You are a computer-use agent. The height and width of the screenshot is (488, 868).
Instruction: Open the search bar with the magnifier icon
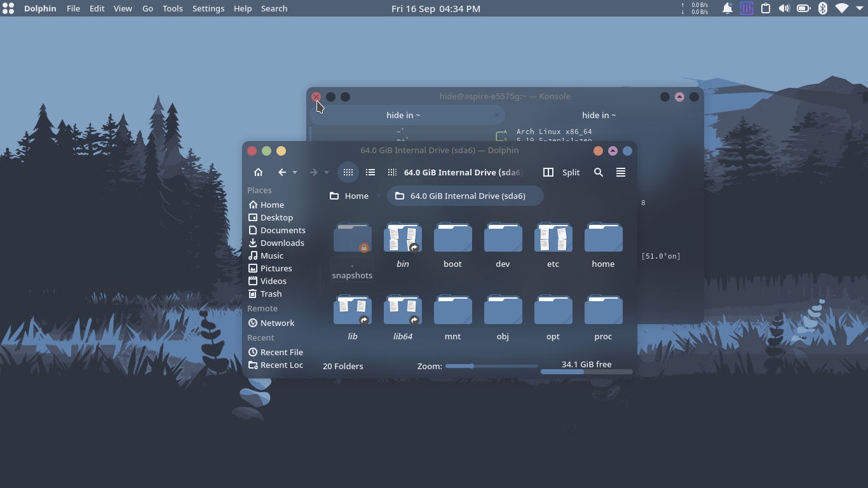(x=598, y=172)
